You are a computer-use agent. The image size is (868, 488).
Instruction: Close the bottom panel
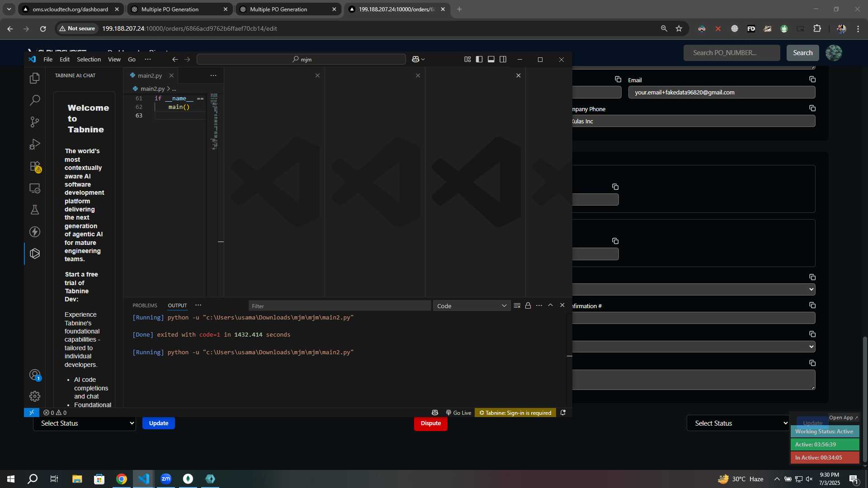(562, 305)
